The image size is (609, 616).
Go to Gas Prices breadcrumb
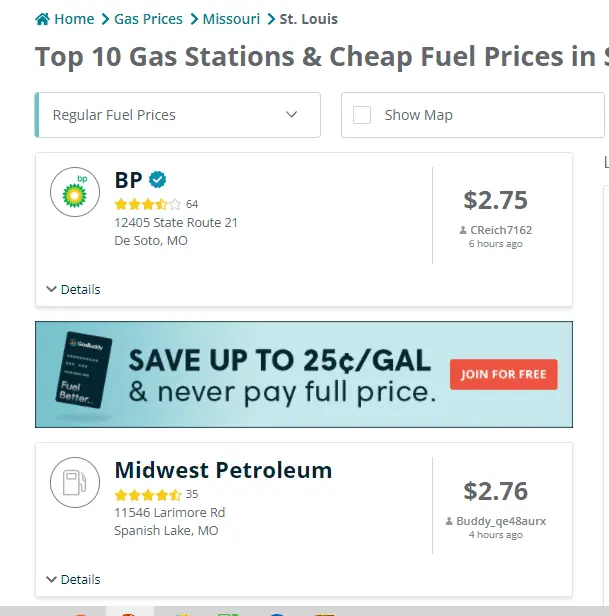coord(148,19)
